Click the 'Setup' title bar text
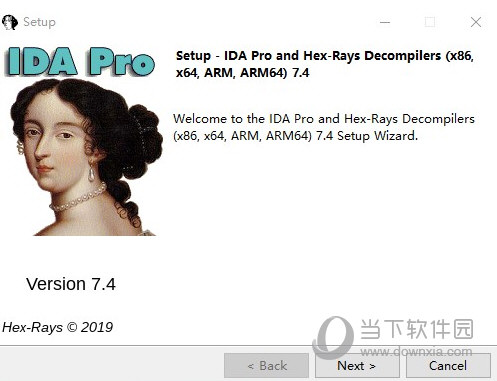The width and height of the screenshot is (497, 381). click(x=39, y=22)
